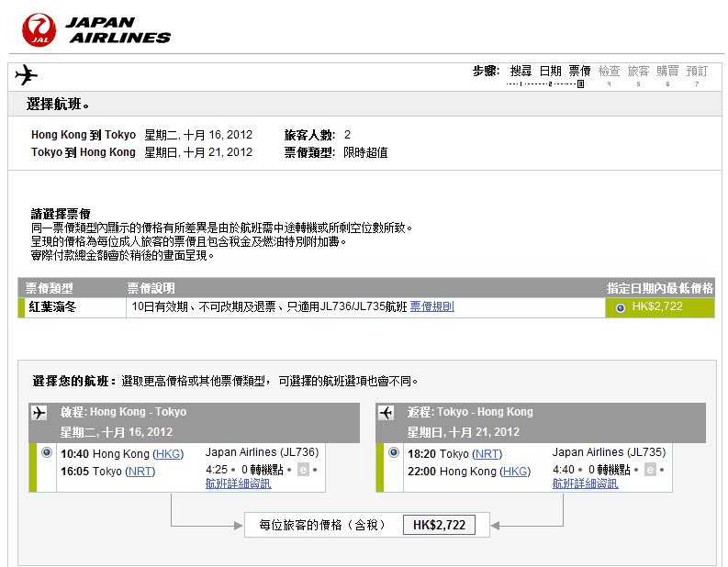Click the Japan Airlines JAL crane logo

[39, 29]
